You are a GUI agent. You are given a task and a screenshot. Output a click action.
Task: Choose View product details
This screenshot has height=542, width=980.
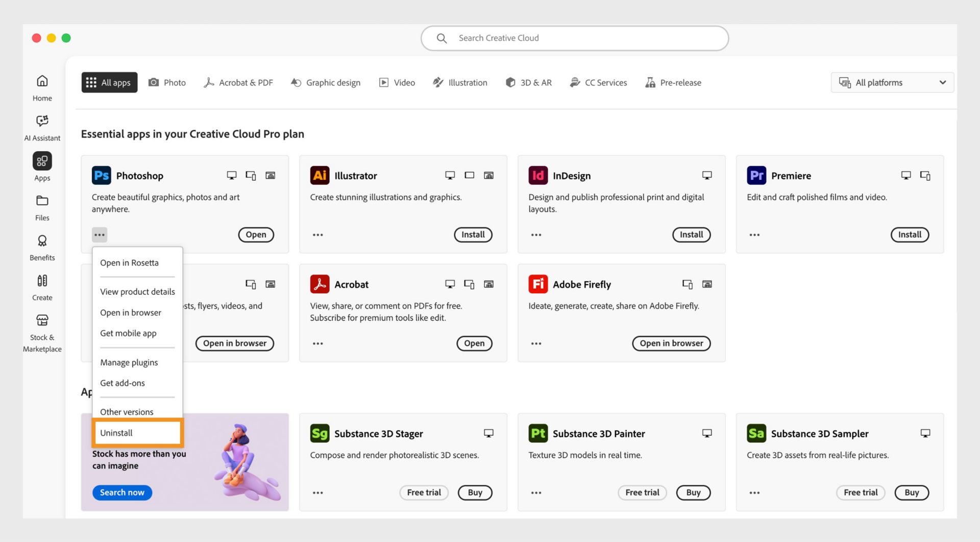[137, 292]
